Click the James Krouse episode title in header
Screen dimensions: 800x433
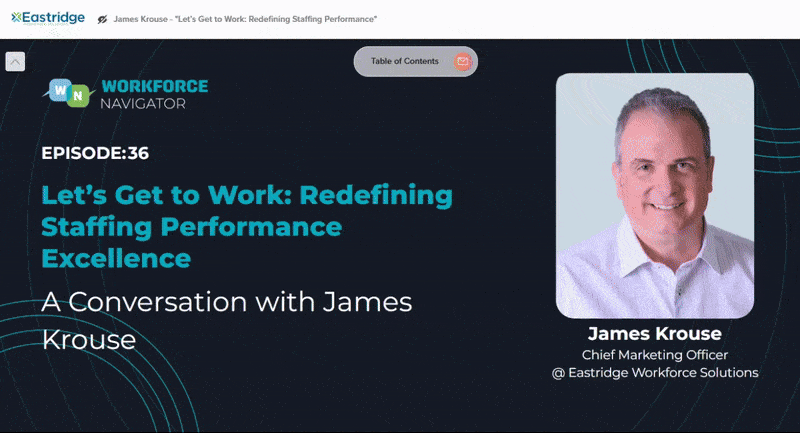(x=245, y=19)
